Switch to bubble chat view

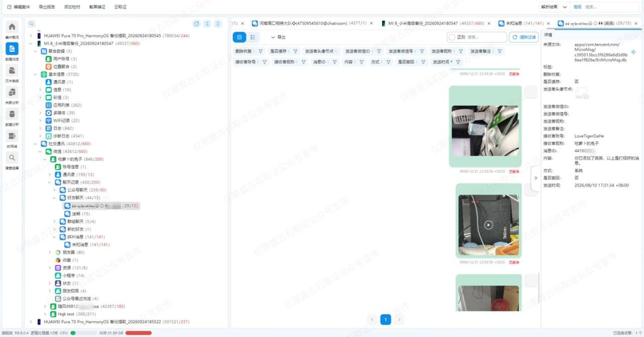[x=239, y=37]
